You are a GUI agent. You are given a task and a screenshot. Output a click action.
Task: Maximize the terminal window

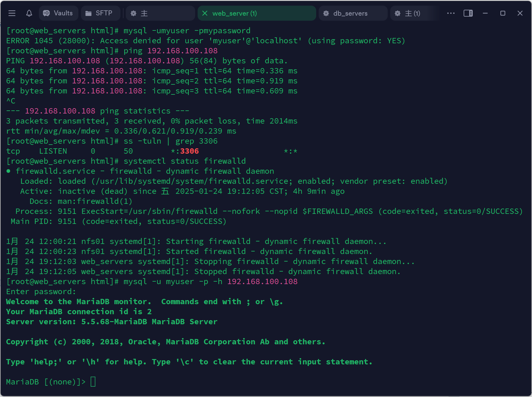[503, 13]
